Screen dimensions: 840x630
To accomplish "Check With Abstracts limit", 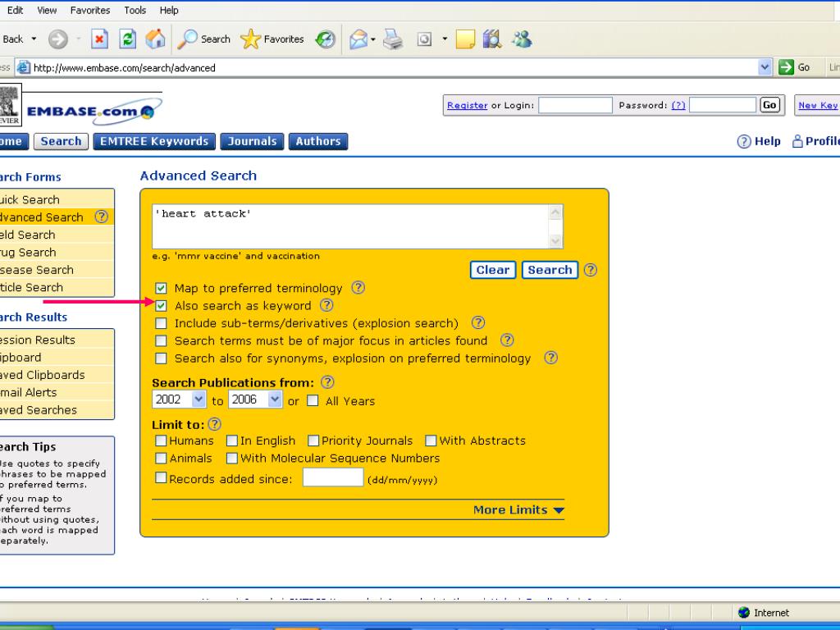I will click(431, 441).
